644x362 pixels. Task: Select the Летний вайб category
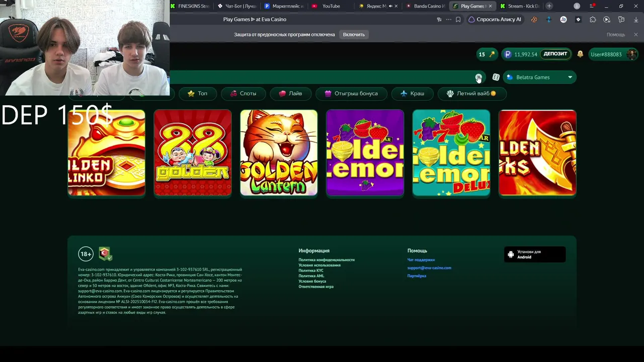tap(472, 94)
